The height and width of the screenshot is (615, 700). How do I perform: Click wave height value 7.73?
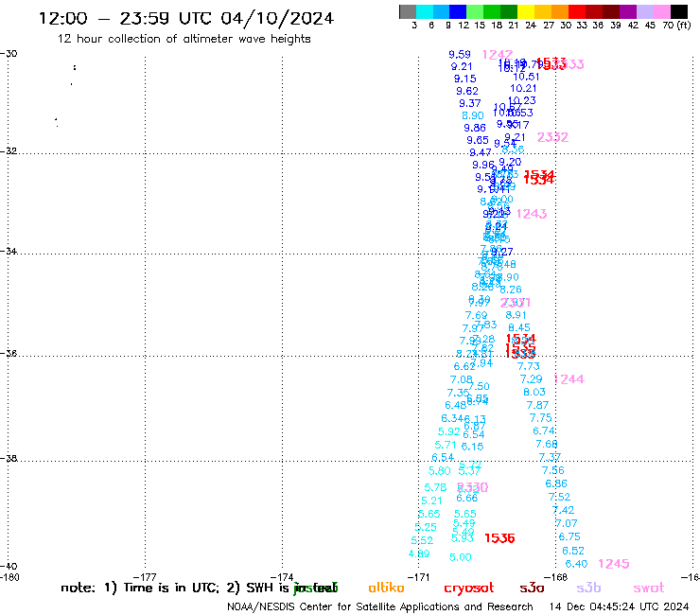(x=529, y=366)
